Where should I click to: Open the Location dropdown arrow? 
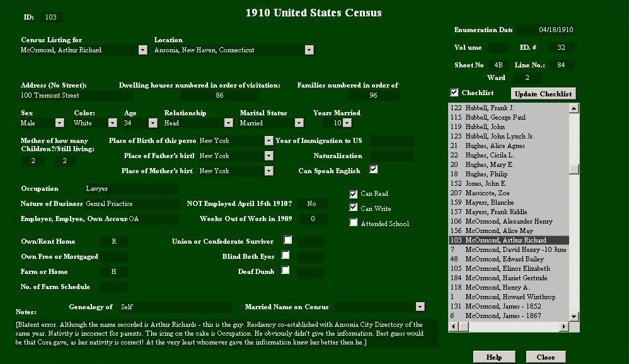(x=309, y=50)
